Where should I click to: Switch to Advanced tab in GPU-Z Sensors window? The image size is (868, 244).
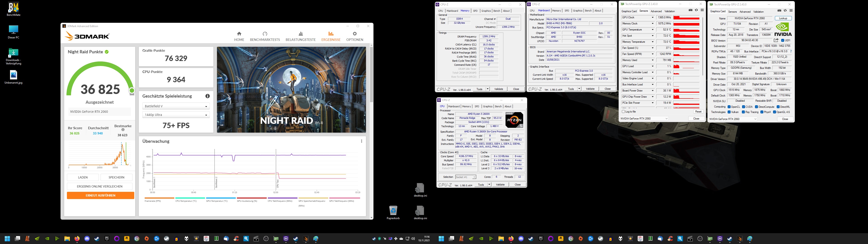(656, 11)
